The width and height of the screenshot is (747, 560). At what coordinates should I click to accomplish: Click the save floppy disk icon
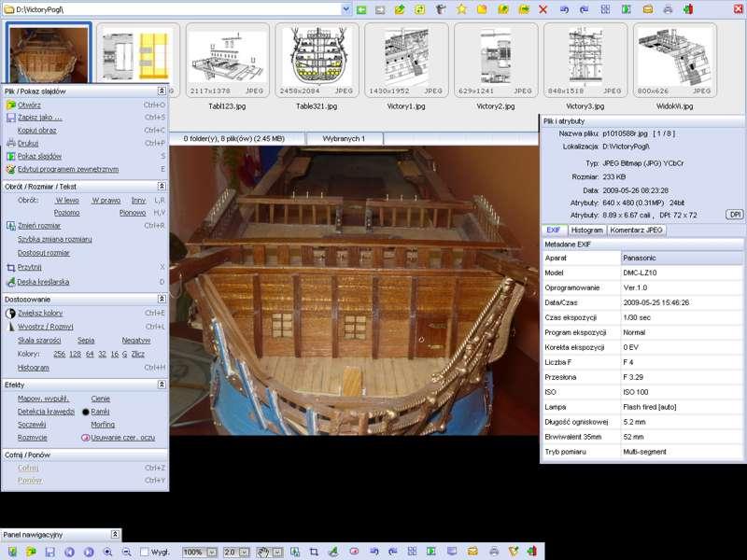point(49,553)
